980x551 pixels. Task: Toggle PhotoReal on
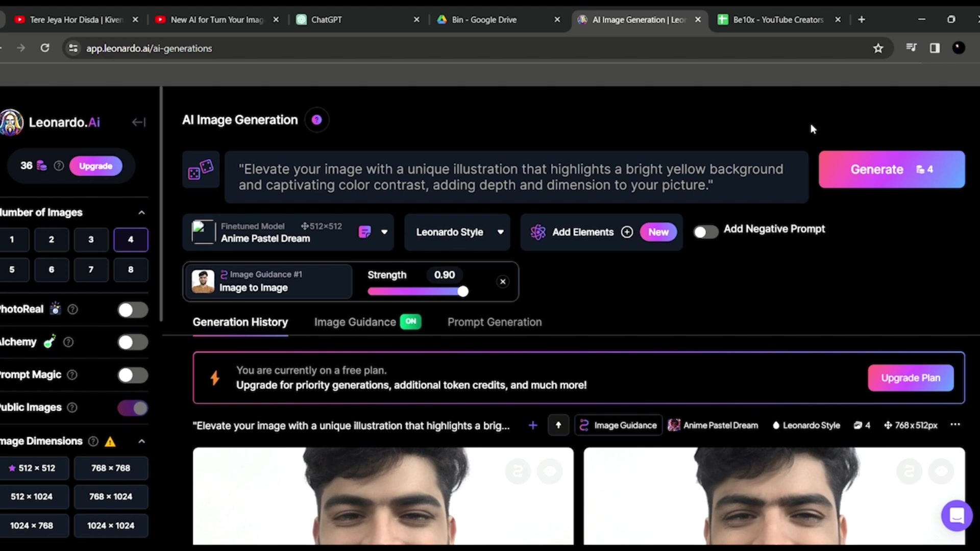[133, 310]
